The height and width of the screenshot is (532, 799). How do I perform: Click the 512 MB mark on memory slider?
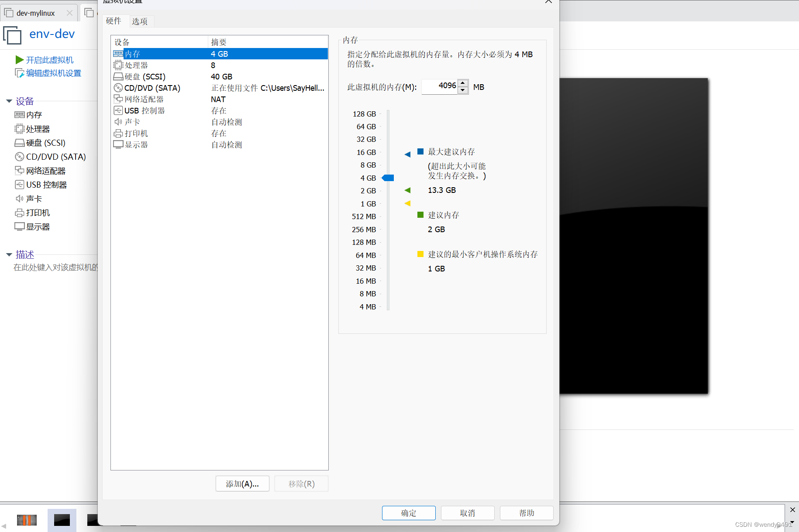364,216
